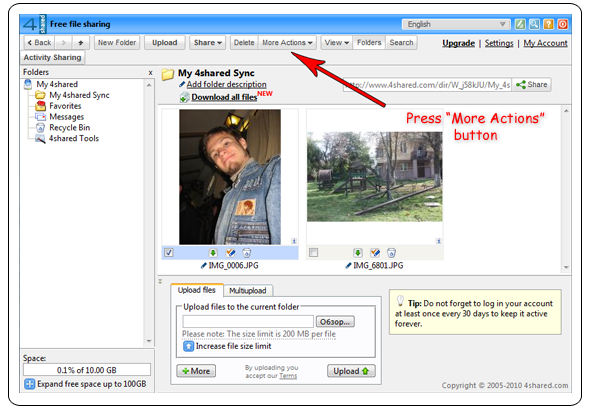This screenshot has width=589, height=413.
Task: Edit properties icon under IMG_0006.JPG
Action: [x=230, y=253]
